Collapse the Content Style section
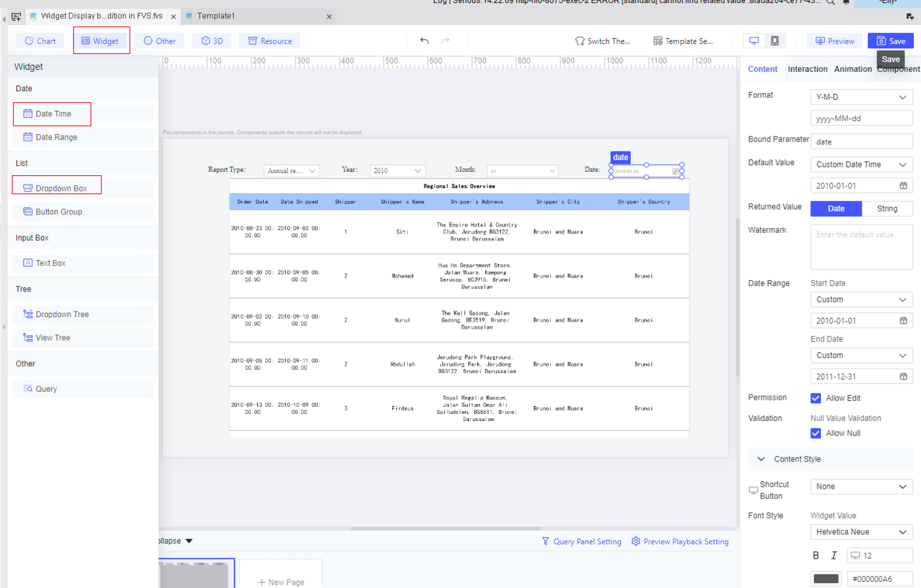 click(761, 459)
